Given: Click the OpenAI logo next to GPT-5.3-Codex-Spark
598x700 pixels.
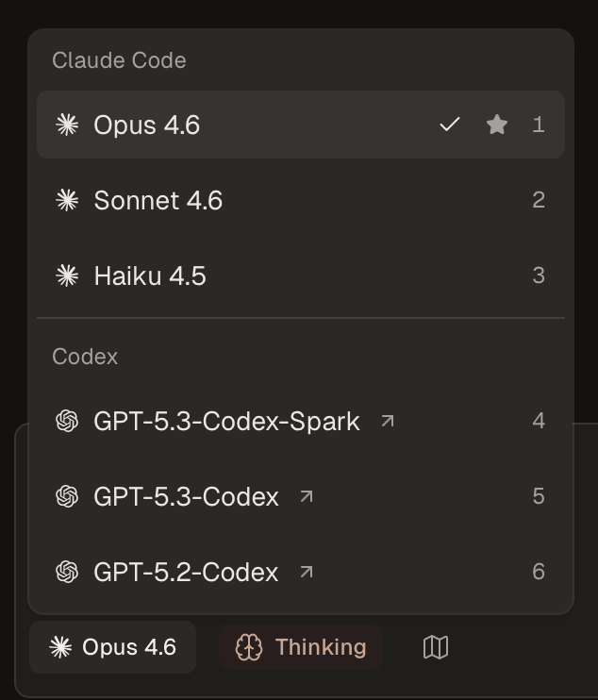Looking at the screenshot, I should 67,421.
